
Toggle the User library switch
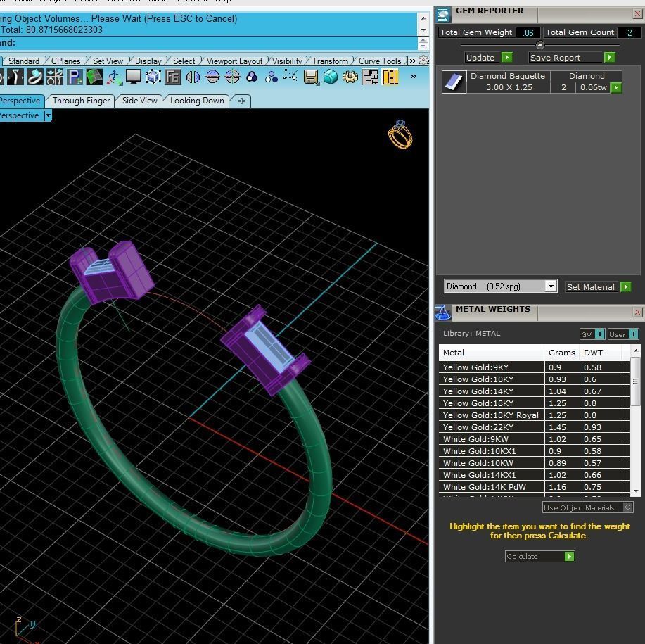tap(634, 334)
